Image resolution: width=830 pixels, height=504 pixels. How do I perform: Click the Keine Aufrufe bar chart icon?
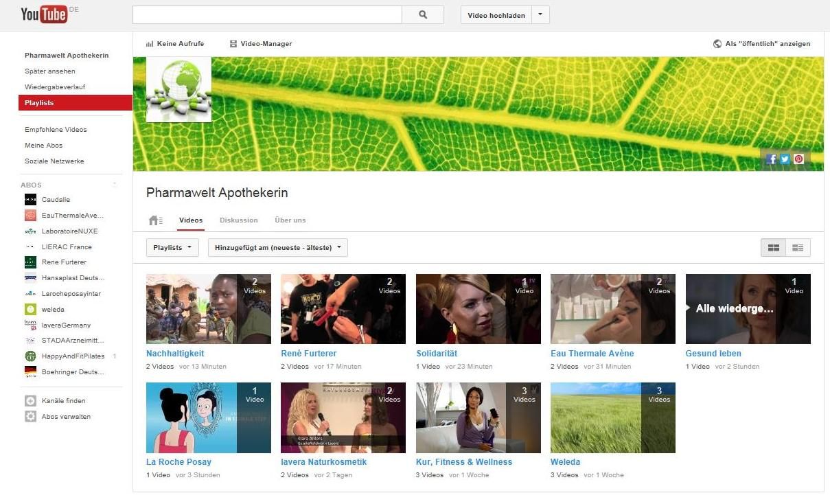(x=150, y=44)
